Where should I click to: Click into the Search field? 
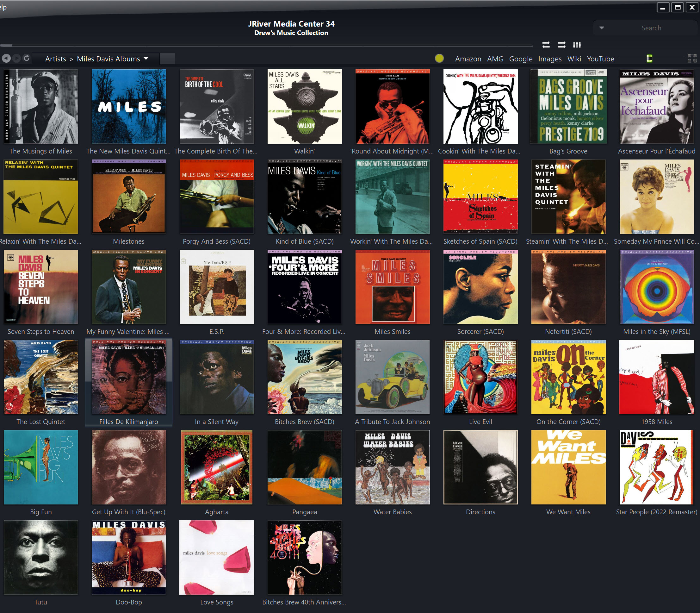[651, 28]
